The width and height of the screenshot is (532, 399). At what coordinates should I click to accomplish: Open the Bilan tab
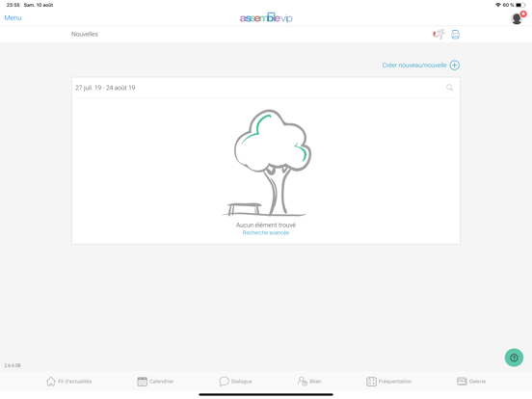pyautogui.click(x=309, y=382)
